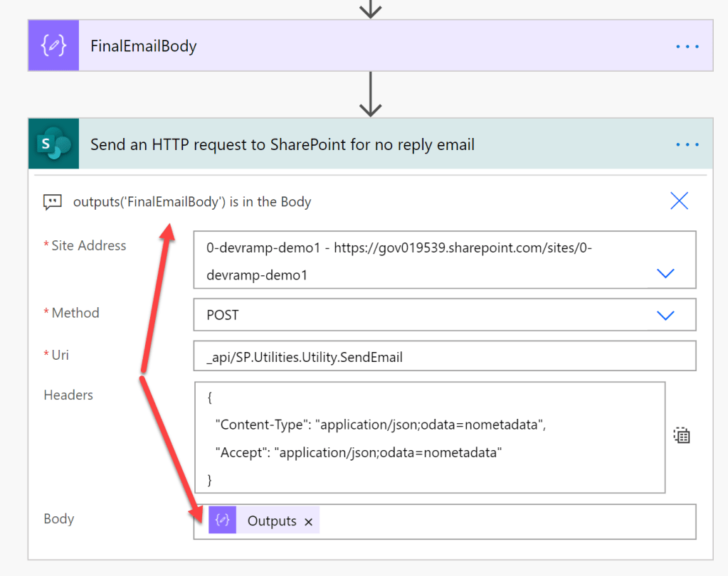
Task: Click the purple icon inside Outputs token
Action: click(222, 521)
